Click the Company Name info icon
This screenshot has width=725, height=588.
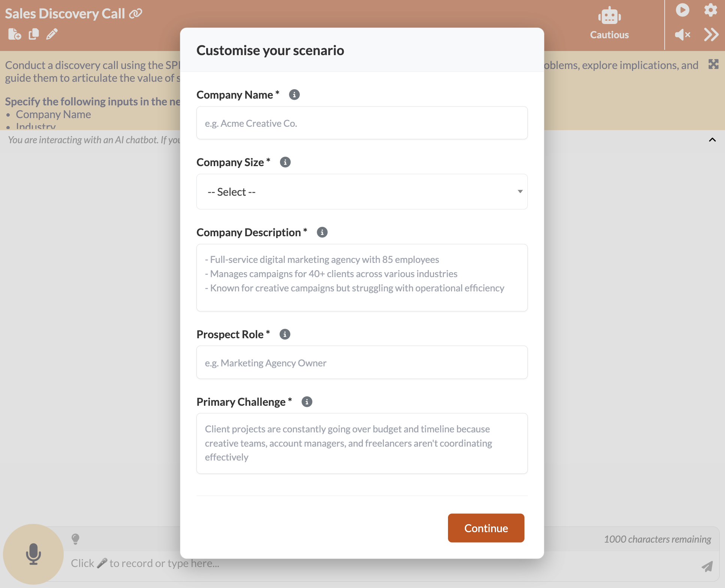(x=294, y=95)
